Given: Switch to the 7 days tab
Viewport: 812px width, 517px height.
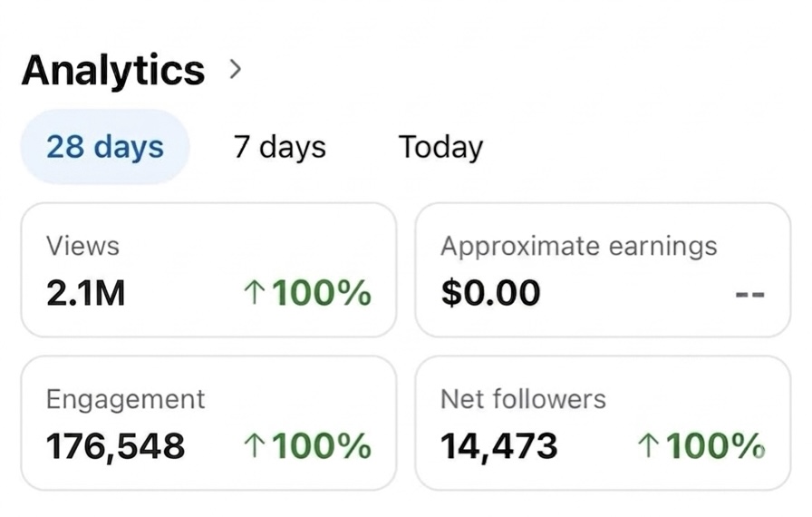Looking at the screenshot, I should click(279, 147).
